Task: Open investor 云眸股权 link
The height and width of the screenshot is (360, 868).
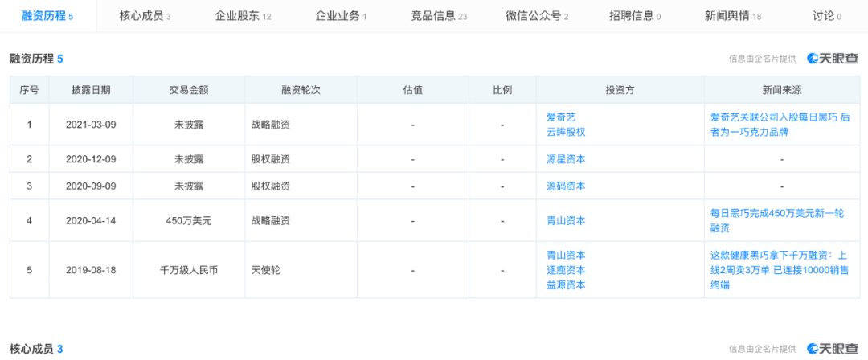Action: click(x=566, y=132)
